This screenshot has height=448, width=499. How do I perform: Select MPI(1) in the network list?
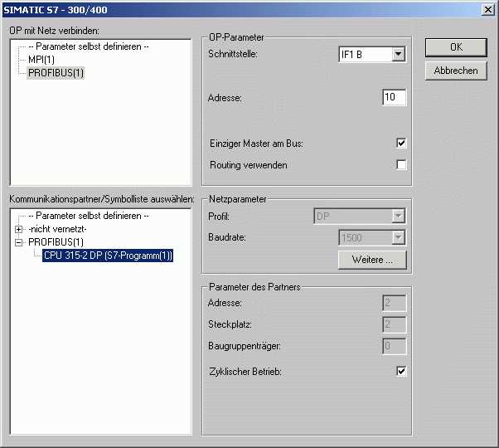pos(41,60)
